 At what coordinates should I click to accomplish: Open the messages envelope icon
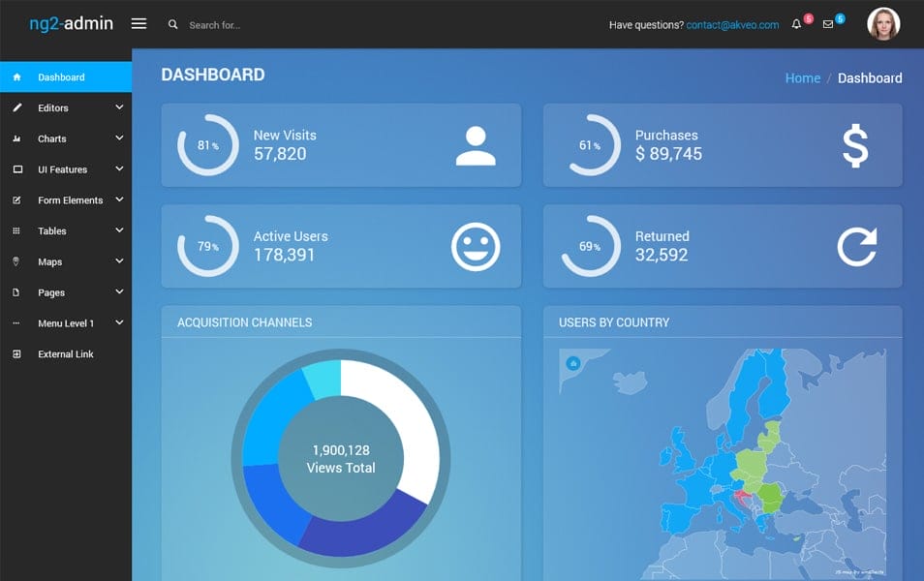828,25
